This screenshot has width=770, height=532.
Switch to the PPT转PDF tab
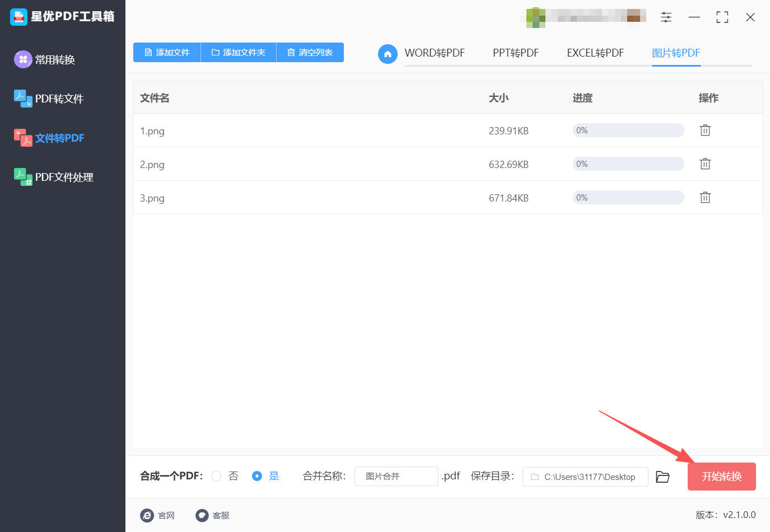click(516, 53)
